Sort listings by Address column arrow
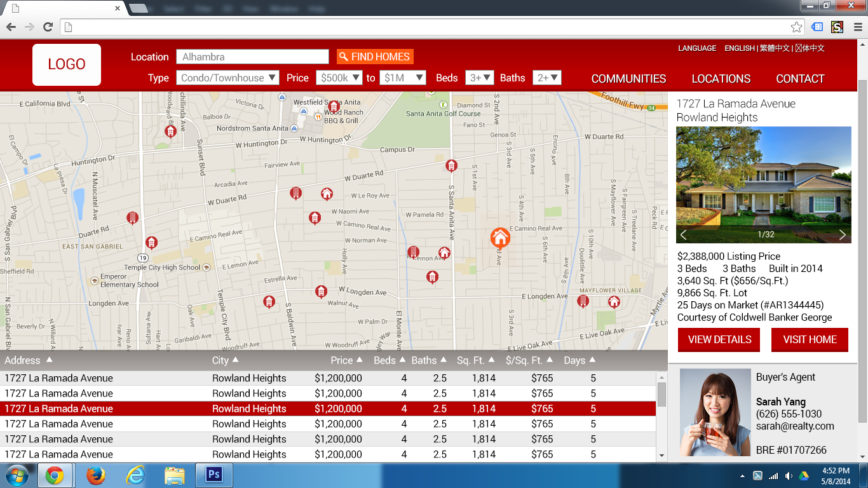 tap(49, 360)
